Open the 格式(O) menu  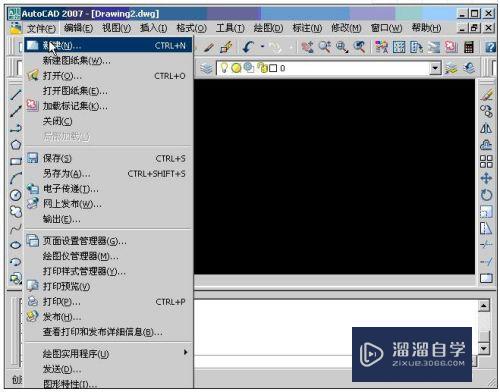pos(191,28)
